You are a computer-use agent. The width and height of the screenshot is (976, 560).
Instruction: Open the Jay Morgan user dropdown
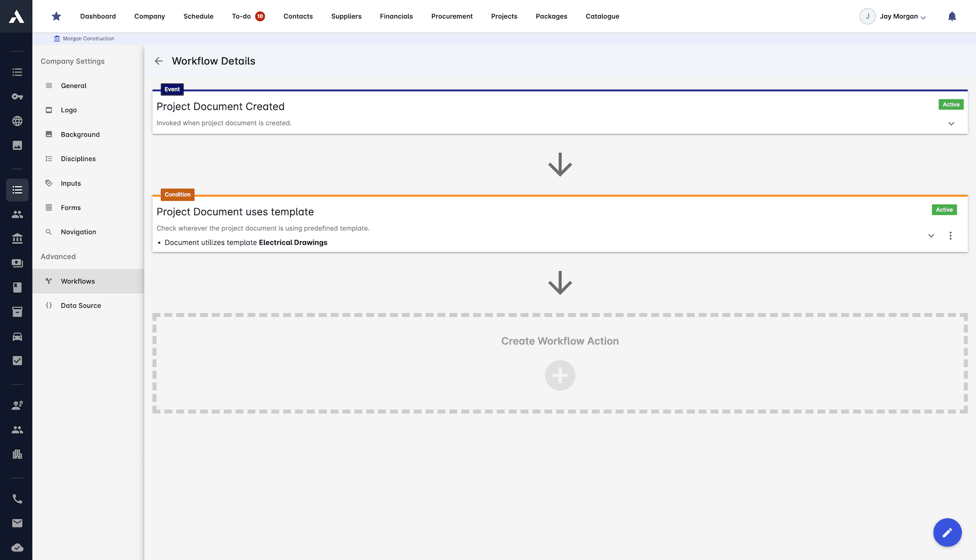point(893,16)
